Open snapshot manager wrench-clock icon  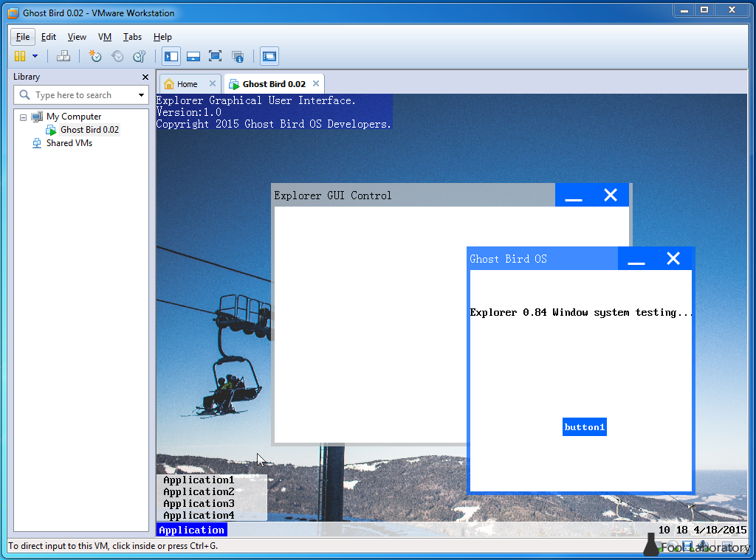pos(140,56)
